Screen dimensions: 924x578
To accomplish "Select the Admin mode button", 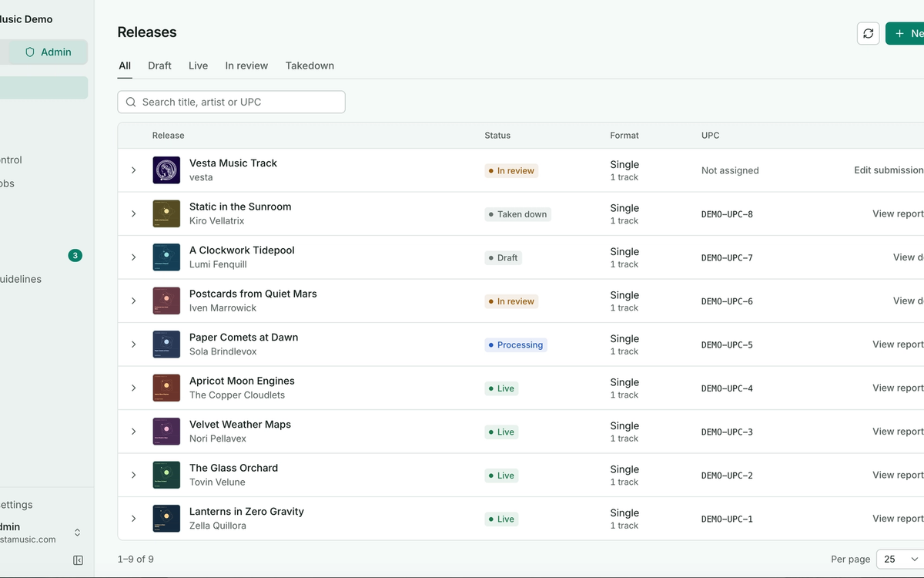I will click(x=48, y=52).
